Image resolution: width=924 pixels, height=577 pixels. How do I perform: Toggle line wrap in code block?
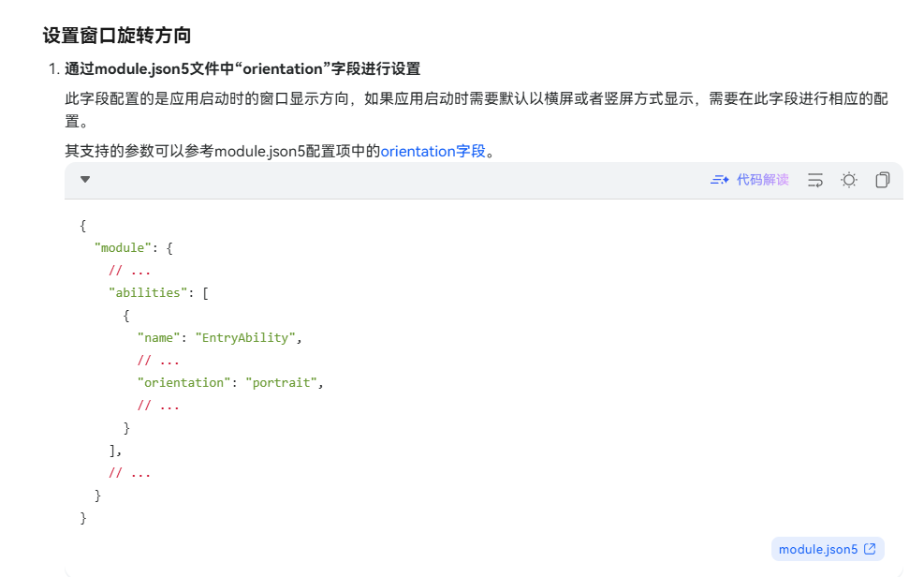815,180
